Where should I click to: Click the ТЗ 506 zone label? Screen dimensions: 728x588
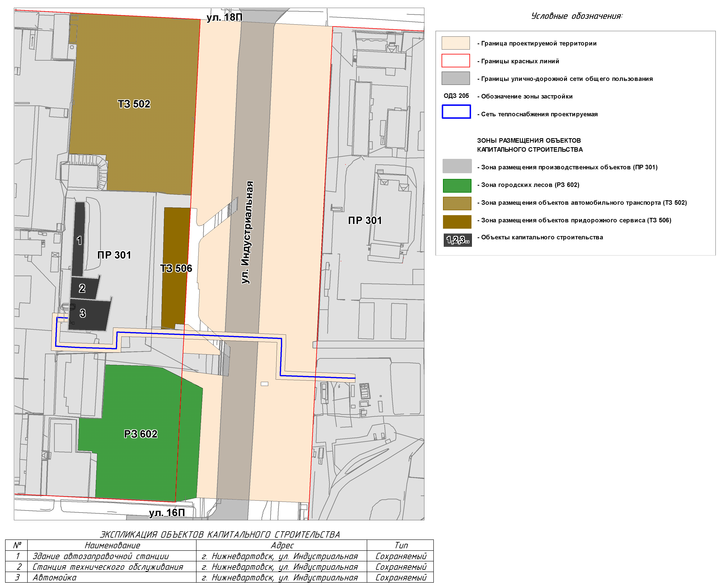pyautogui.click(x=176, y=269)
